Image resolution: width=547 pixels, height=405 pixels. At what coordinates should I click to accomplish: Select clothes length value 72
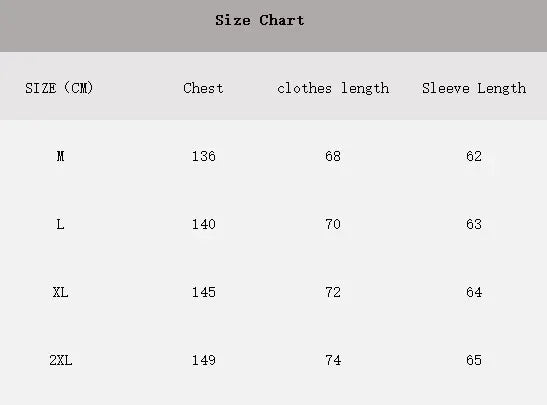[333, 292]
